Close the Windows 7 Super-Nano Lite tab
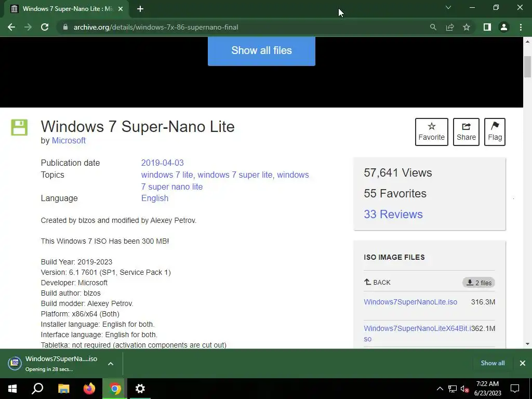Image resolution: width=532 pixels, height=399 pixels. 121,9
